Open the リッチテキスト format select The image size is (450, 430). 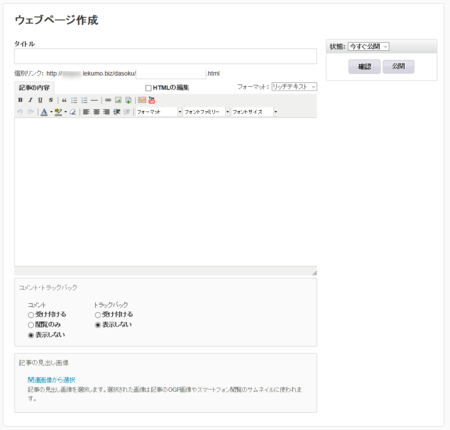[x=294, y=87]
